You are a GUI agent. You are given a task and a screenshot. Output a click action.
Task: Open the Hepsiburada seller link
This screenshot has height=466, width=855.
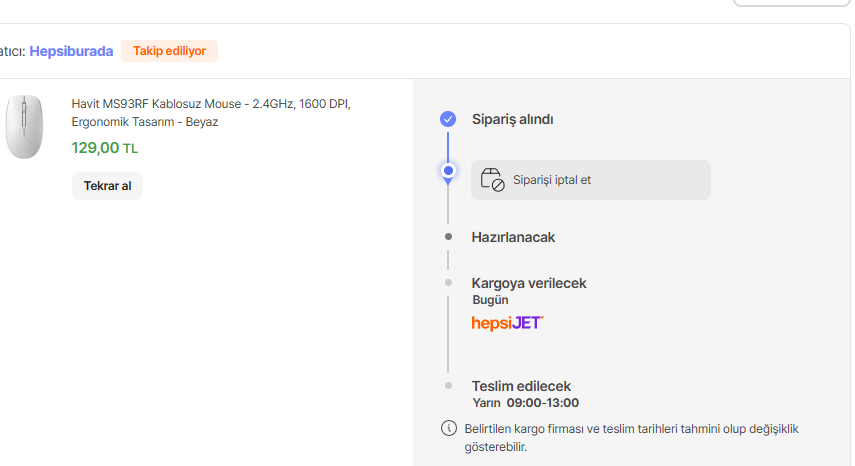pyautogui.click(x=71, y=51)
